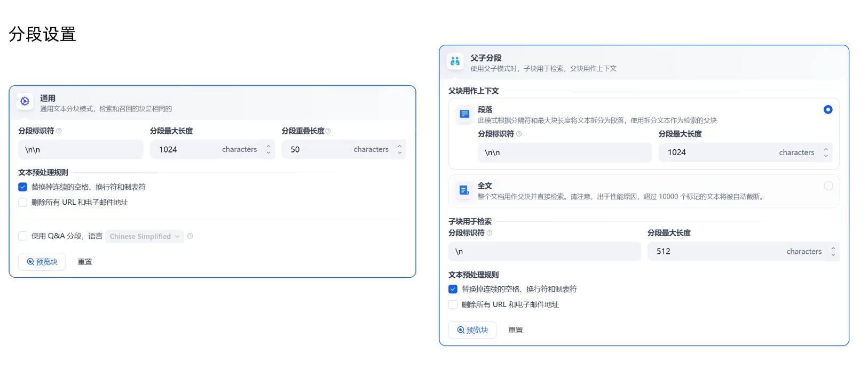Click the 段落 paragraph icon
Image resolution: width=868 pixels, height=378 pixels.
[x=464, y=114]
